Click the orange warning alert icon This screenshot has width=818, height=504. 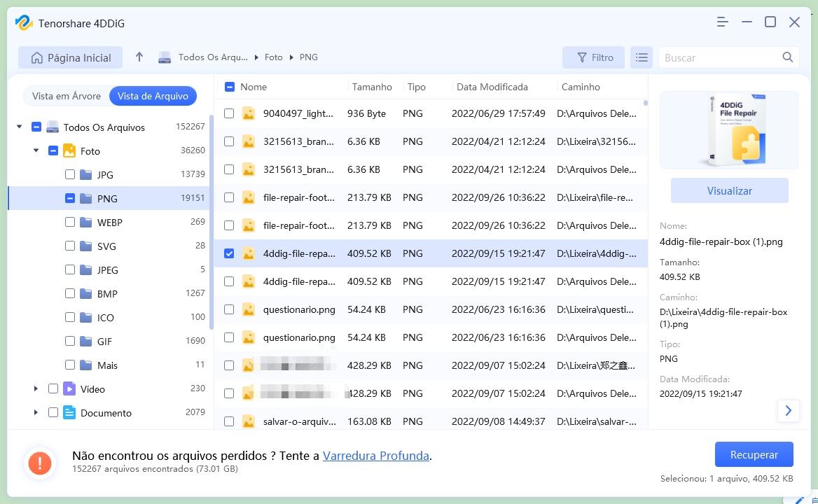click(x=40, y=462)
